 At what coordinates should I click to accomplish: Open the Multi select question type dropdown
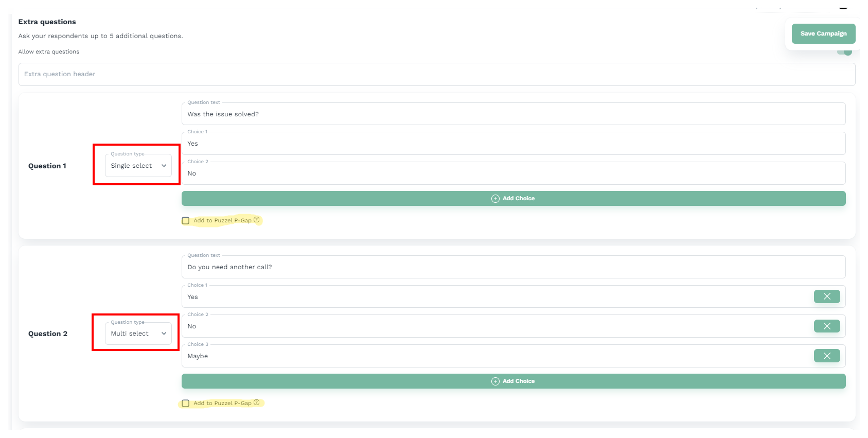[138, 334]
